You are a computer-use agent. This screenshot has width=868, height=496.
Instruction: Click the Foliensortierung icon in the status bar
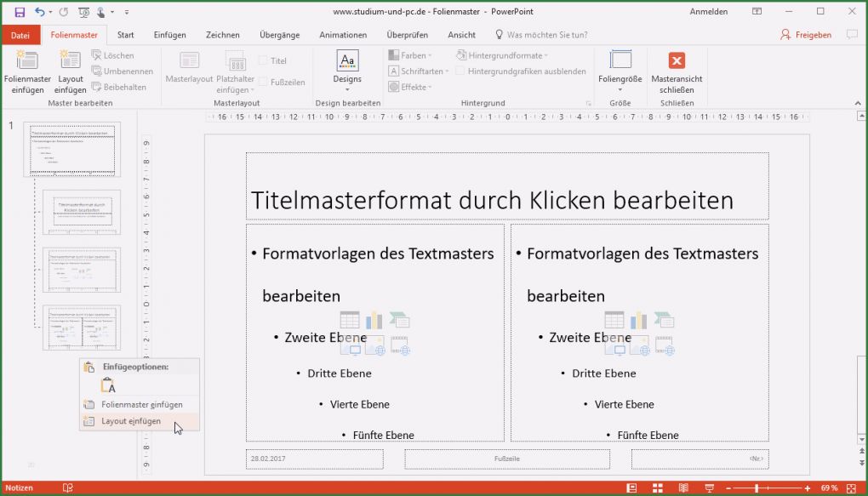[x=657, y=488]
